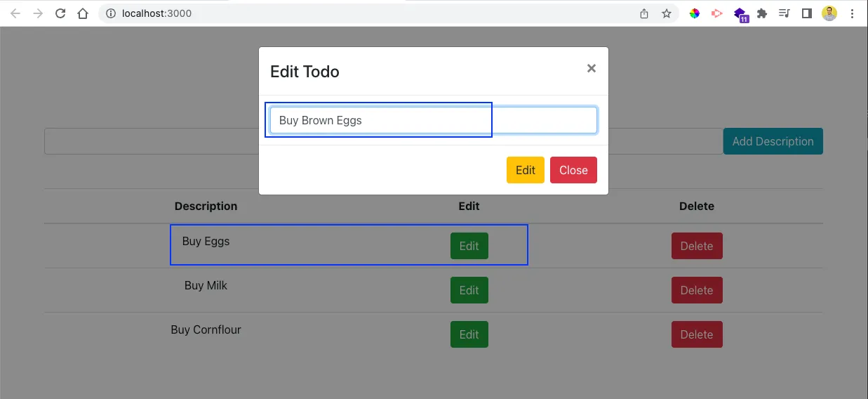
Task: Edit the Buy Milk todo
Action: [469, 290]
